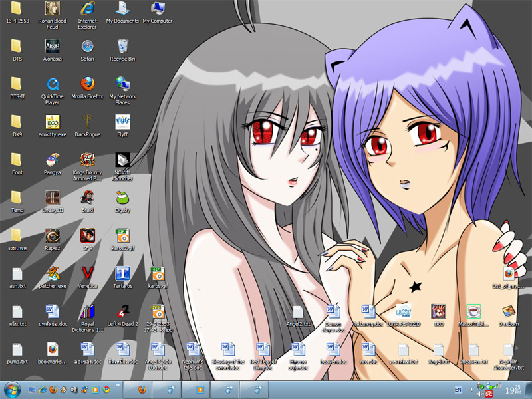This screenshot has width=532, height=399.
Task: Launch Chrome from the Quick Launch bar
Action: pos(106,390)
